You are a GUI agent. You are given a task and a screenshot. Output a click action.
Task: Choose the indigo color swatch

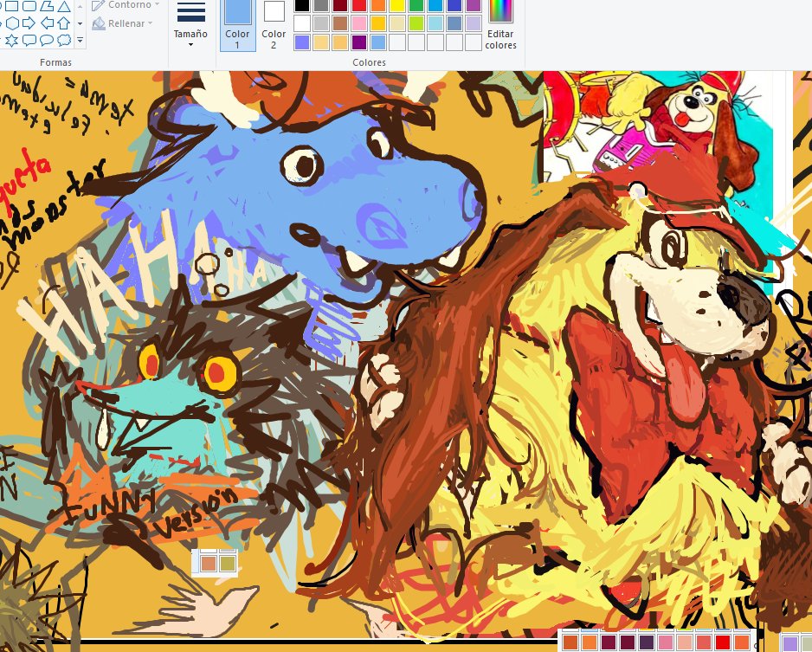pos(454,5)
